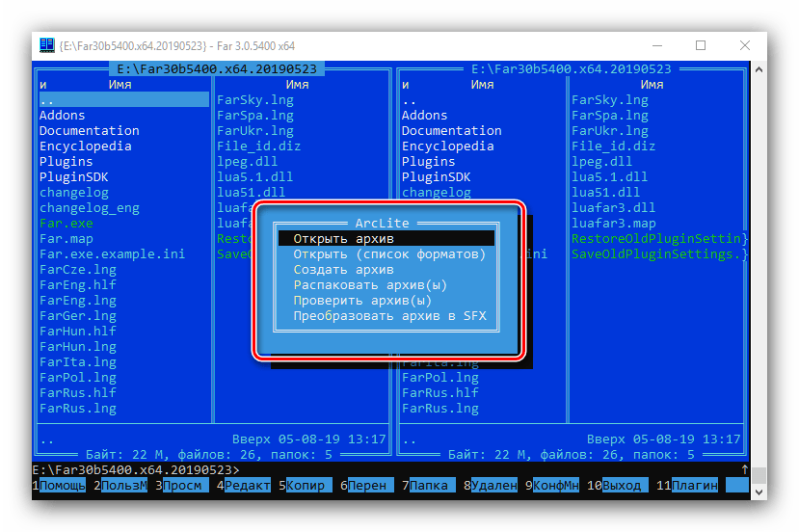The image size is (799, 532).
Task: Select Plugins folder in left panel
Action: (x=67, y=162)
